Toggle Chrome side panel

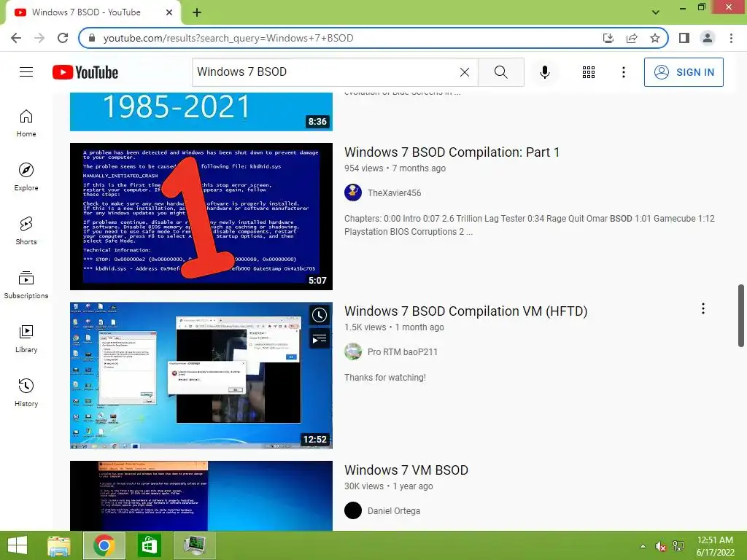(x=684, y=38)
